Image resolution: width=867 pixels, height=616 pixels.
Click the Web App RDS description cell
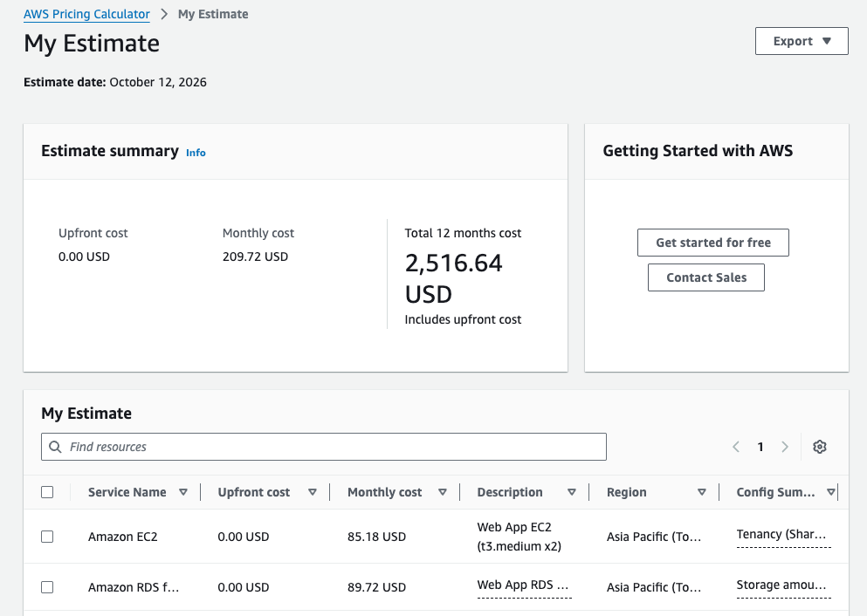[523, 585]
